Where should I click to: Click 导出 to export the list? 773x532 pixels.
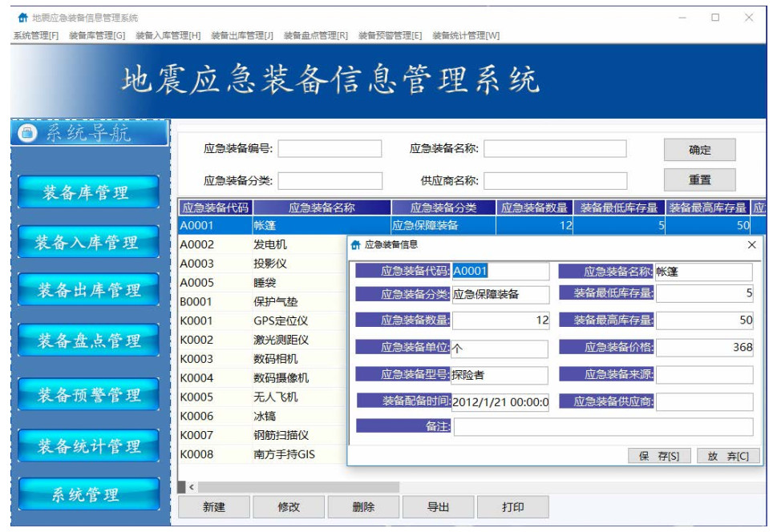tap(438, 507)
